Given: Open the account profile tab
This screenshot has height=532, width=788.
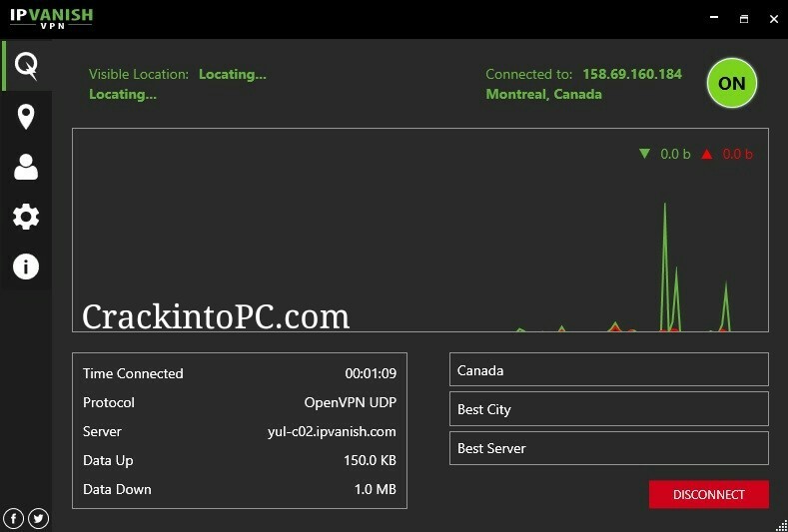Looking at the screenshot, I should [x=26, y=167].
